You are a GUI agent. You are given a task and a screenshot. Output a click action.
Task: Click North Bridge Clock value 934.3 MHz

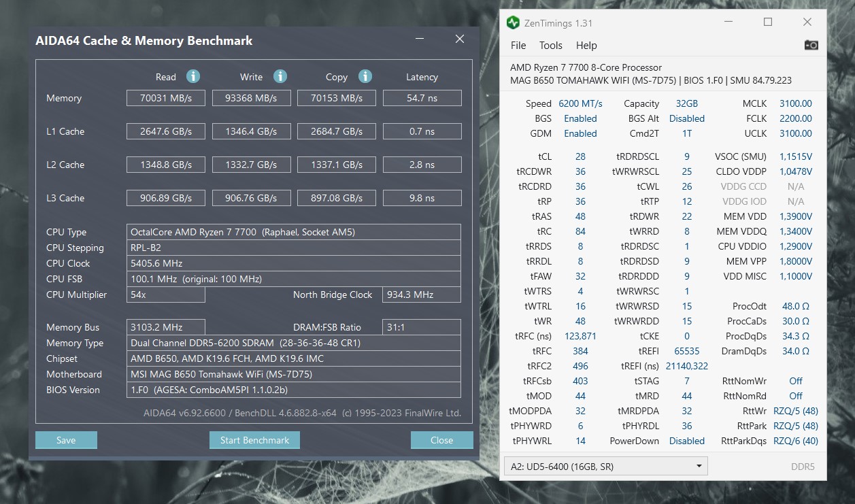pos(422,295)
